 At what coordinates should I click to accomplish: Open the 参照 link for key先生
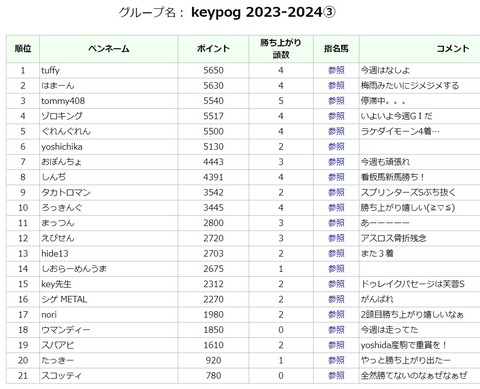(x=336, y=284)
